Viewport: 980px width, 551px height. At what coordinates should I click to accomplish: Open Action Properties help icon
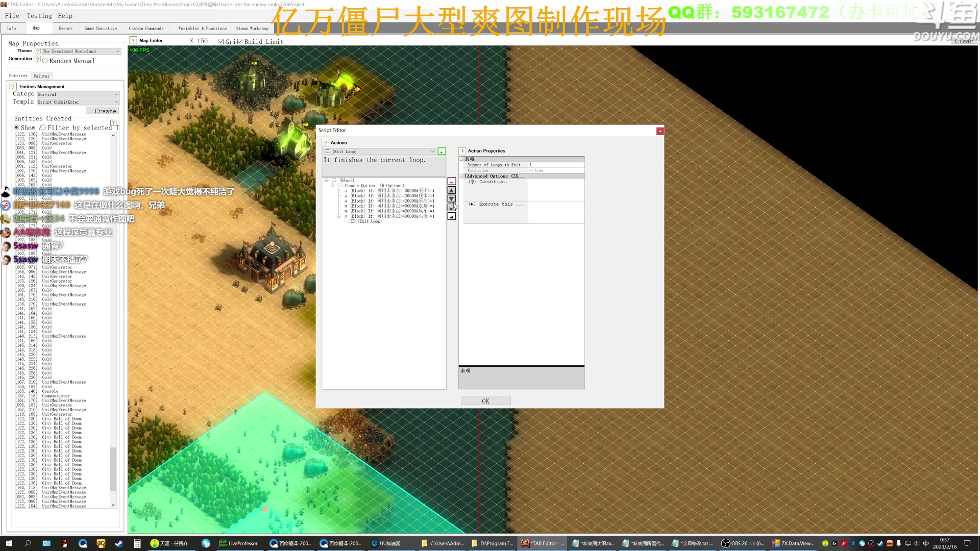point(462,151)
